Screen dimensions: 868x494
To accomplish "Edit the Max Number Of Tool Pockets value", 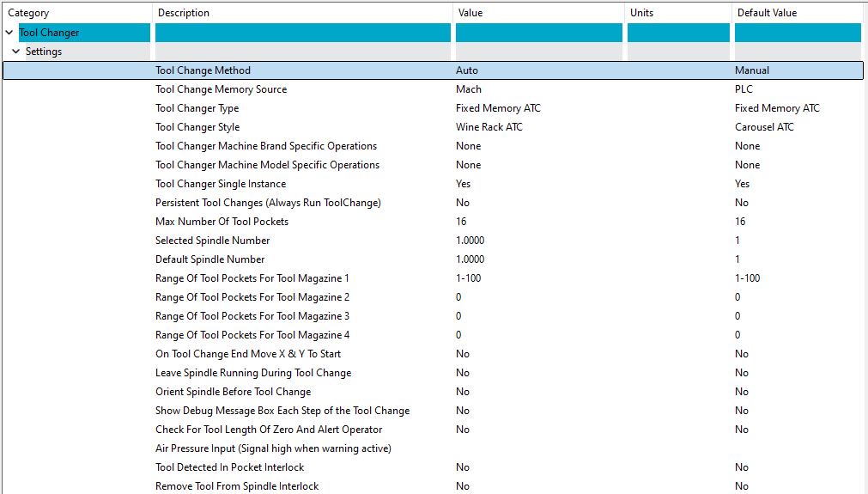I will point(462,222).
